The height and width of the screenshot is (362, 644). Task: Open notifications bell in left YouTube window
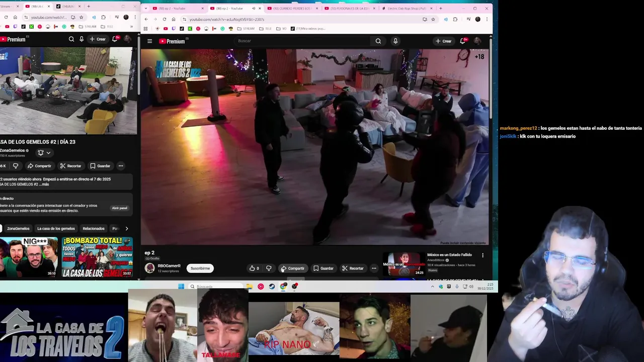point(115,39)
